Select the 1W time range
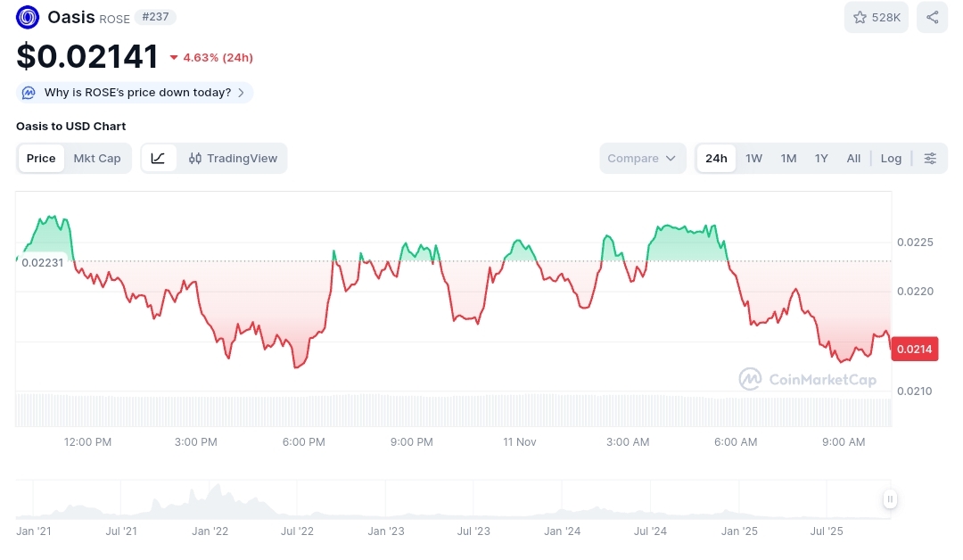The height and width of the screenshot is (560, 963). click(754, 159)
